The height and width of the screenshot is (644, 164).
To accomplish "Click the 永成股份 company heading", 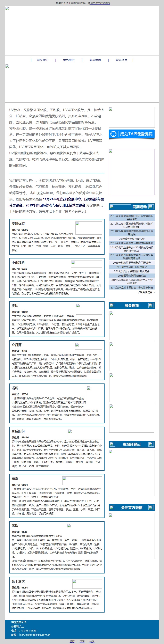I will point(18,431).
